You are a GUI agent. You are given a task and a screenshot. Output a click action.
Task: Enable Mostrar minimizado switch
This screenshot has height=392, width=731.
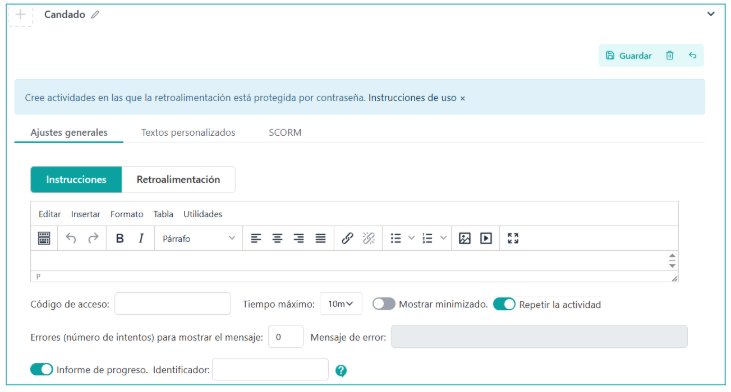click(384, 304)
